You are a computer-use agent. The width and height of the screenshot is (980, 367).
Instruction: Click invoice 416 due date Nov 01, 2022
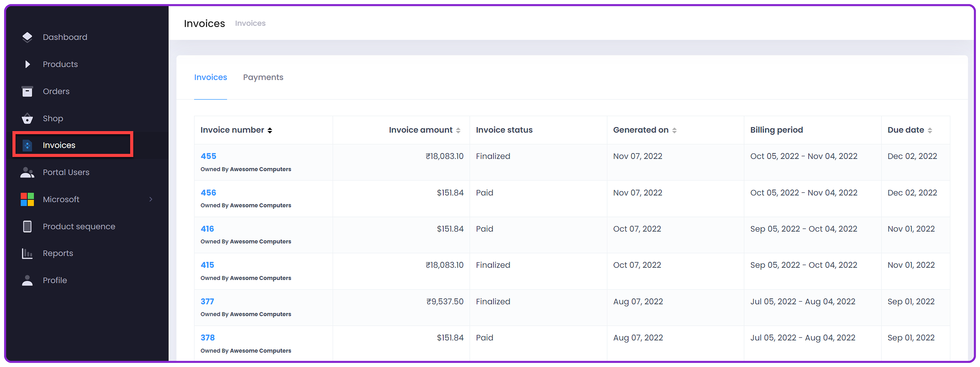911,229
